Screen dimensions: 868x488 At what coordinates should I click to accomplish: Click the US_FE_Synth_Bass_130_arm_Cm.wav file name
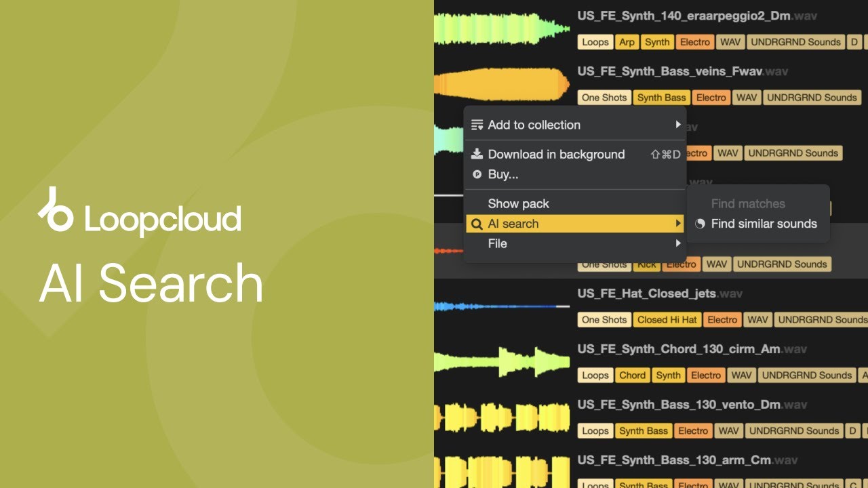click(x=688, y=460)
